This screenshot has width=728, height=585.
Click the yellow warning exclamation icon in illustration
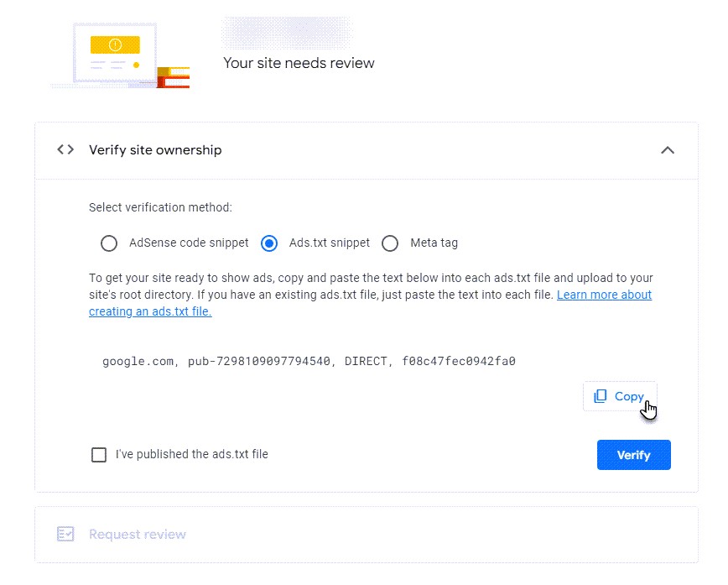coord(116,44)
